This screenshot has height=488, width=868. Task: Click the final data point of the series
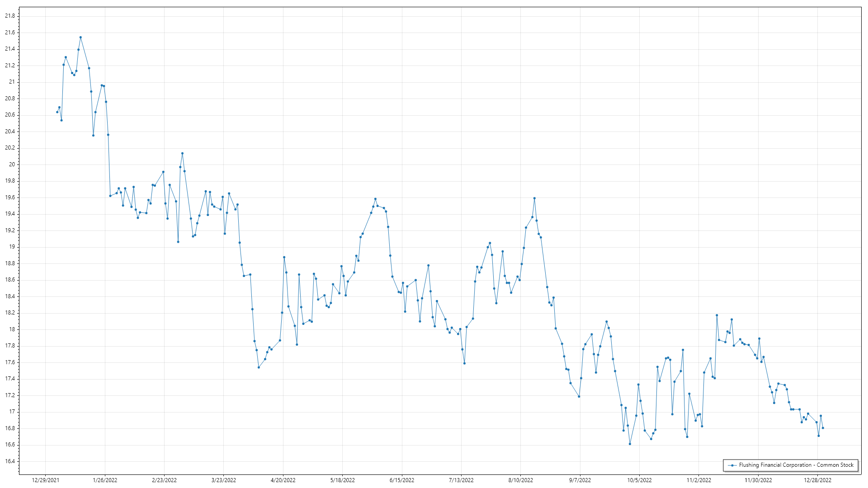pyautogui.click(x=823, y=428)
